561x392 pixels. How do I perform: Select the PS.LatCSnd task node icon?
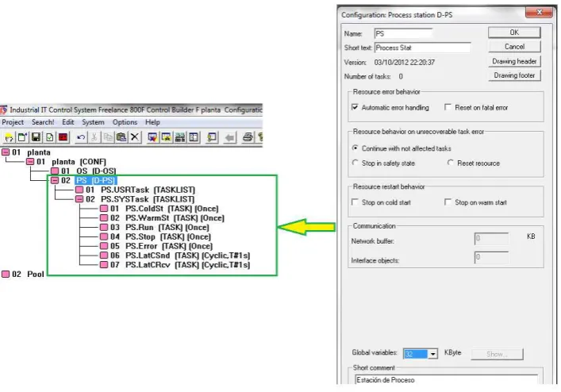point(104,256)
